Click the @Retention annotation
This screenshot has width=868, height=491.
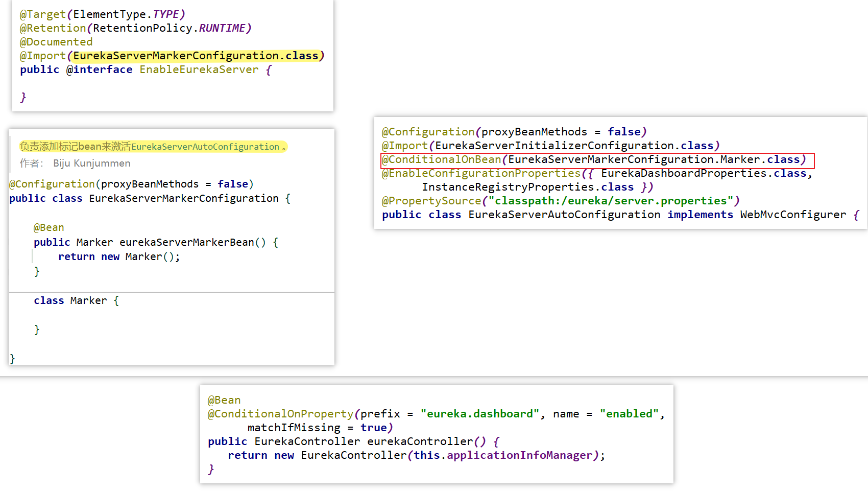click(x=53, y=28)
